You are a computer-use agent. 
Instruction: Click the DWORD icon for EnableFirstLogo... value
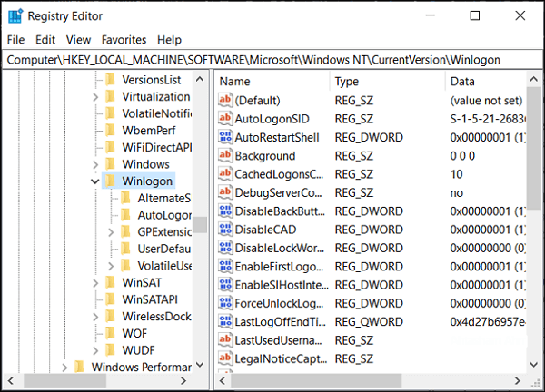tap(225, 266)
